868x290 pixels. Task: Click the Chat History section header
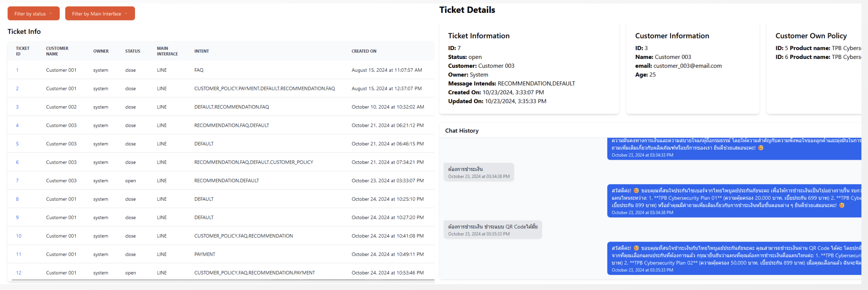pyautogui.click(x=462, y=131)
